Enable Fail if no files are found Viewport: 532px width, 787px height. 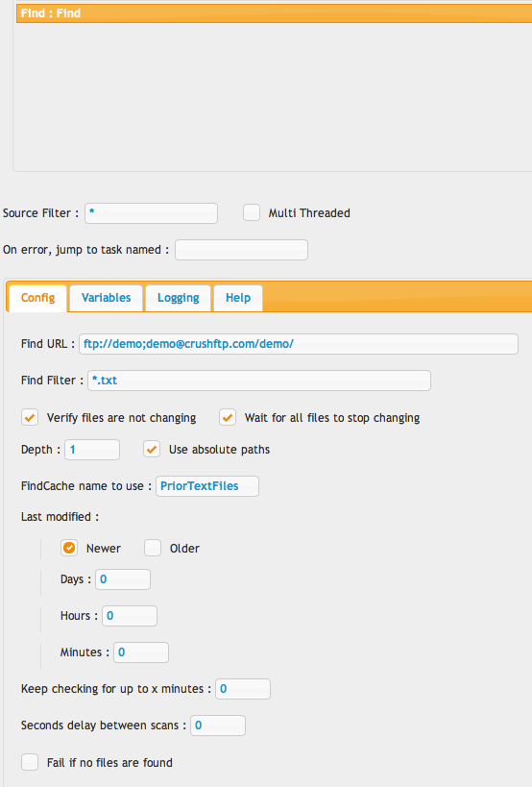click(30, 762)
